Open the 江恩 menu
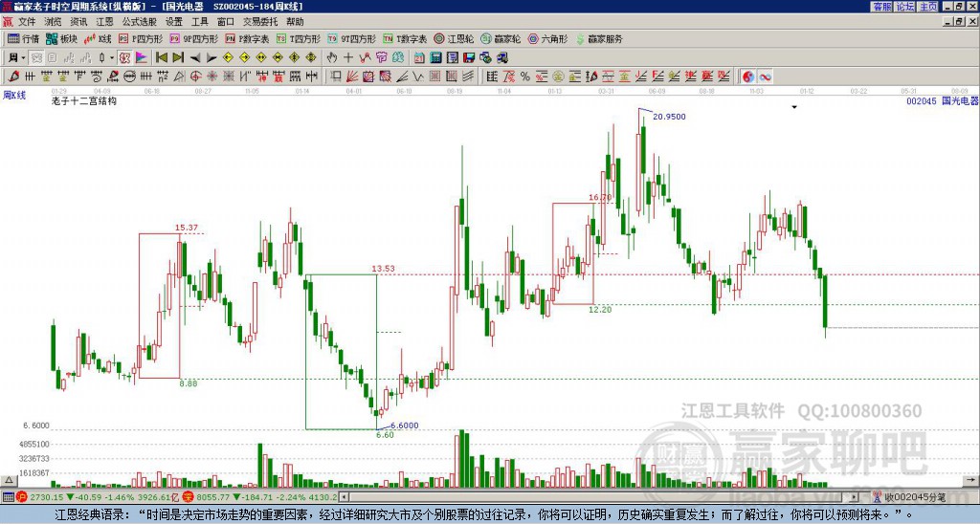The width and height of the screenshot is (980, 524). tap(105, 22)
